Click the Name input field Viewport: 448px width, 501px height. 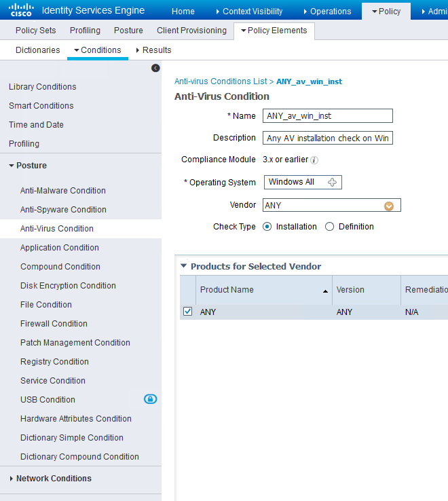328,115
